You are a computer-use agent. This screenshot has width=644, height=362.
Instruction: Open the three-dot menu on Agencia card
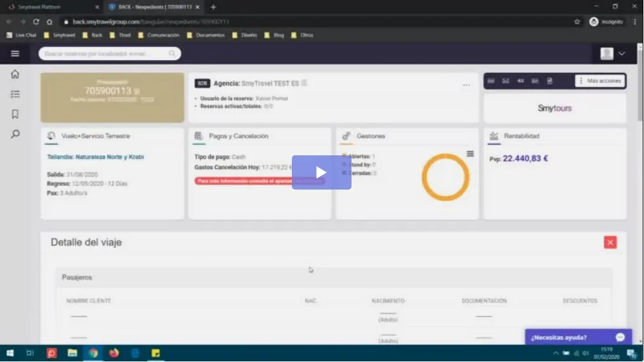pyautogui.click(x=466, y=85)
